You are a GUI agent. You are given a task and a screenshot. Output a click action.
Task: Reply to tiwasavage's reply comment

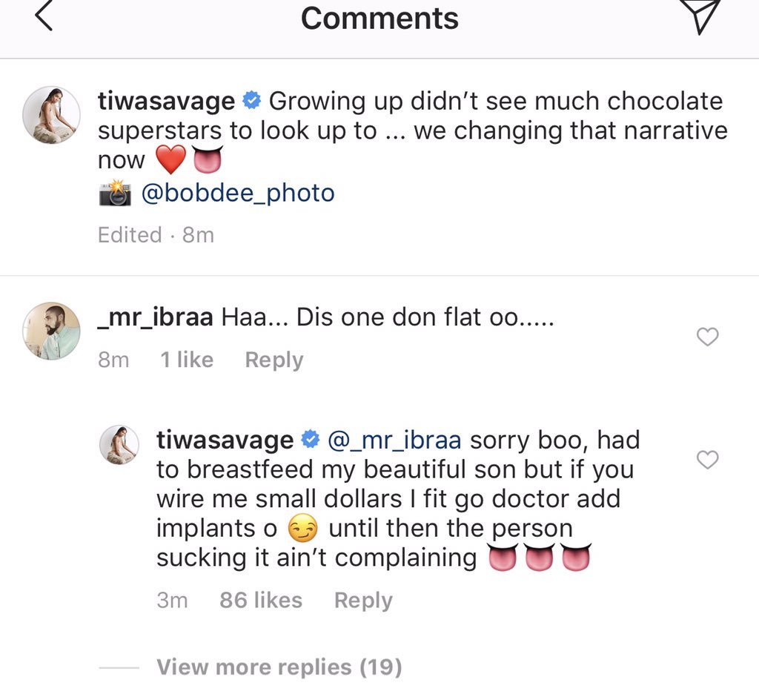pyautogui.click(x=362, y=601)
